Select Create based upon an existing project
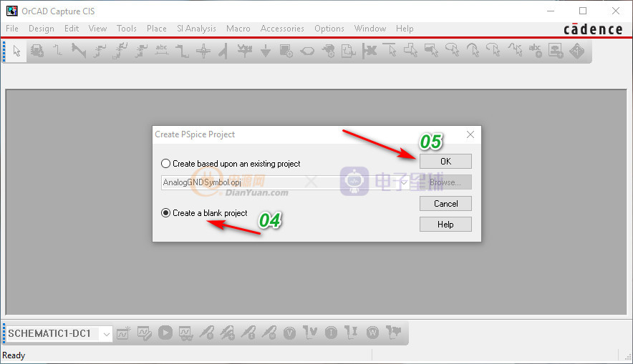 (231, 164)
